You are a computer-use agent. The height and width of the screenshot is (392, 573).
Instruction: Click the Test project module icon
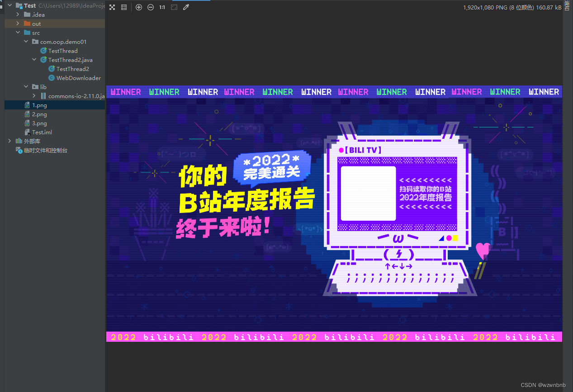coord(19,5)
